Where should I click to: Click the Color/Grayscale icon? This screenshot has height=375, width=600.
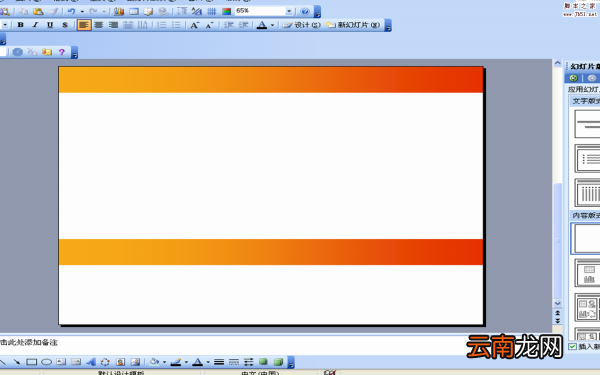227,11
